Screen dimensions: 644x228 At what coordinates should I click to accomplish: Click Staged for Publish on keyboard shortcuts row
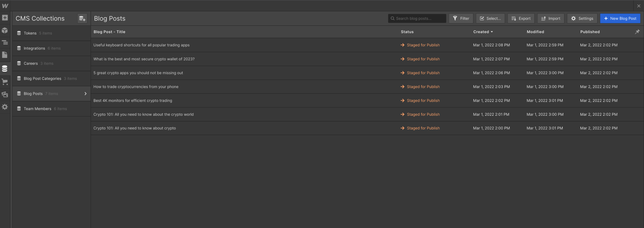coord(420,45)
